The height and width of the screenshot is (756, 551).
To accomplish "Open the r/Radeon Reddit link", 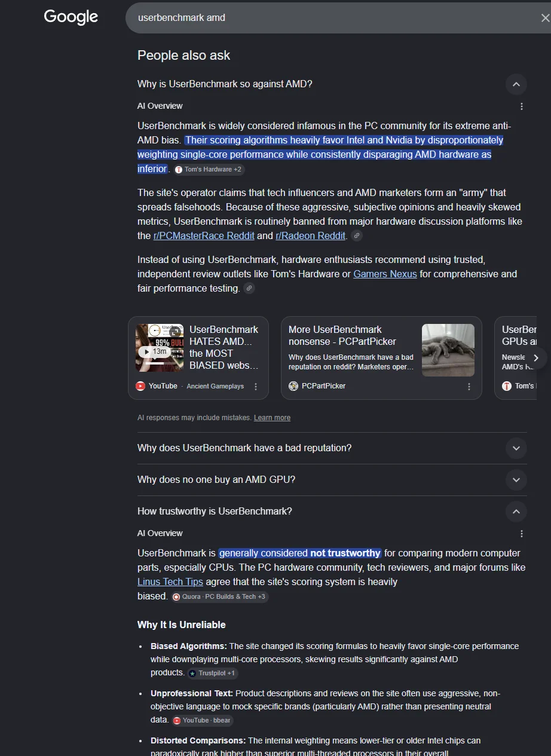I will tap(310, 235).
